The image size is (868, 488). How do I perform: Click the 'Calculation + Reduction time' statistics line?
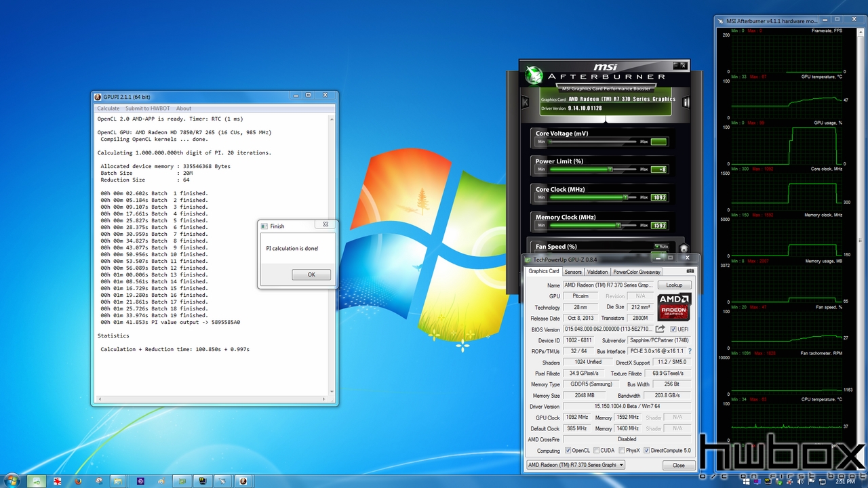(x=175, y=349)
